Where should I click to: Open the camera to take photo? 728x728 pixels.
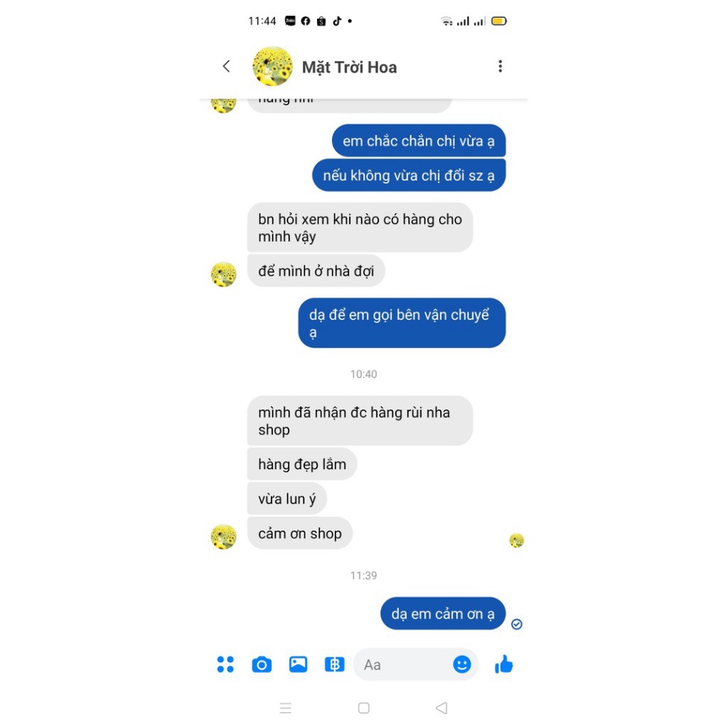(x=262, y=665)
